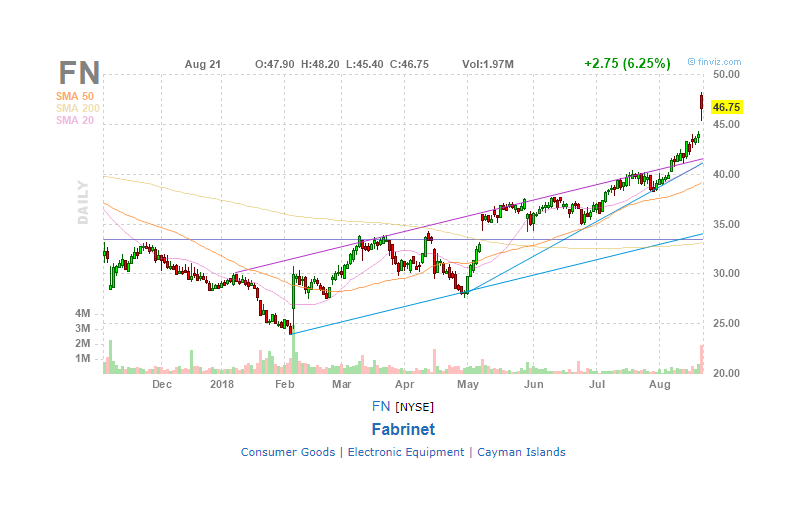Click the Aug 21 red gap-up candlestick
The height and width of the screenshot is (512, 798).
701,106
